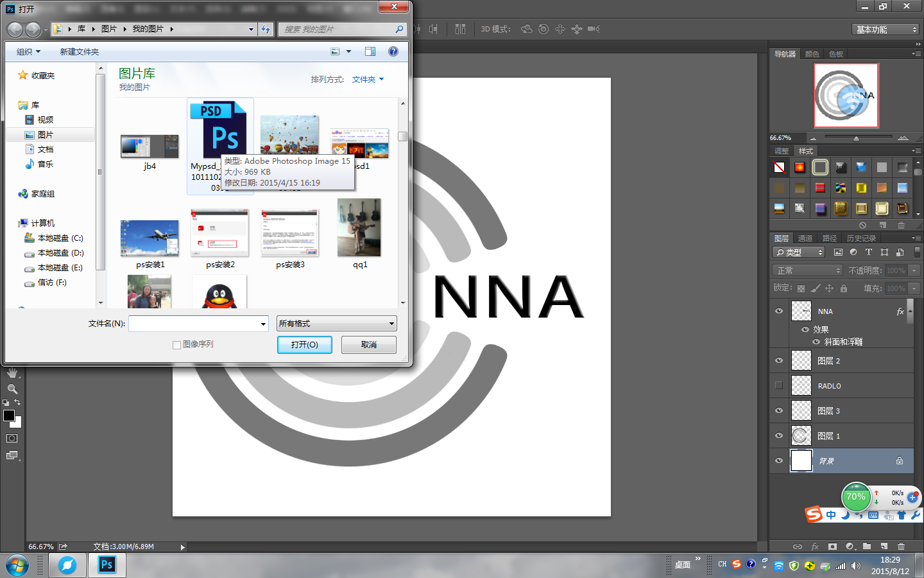Open help in the file dialog
Image resolution: width=924 pixels, height=578 pixels.
click(393, 51)
